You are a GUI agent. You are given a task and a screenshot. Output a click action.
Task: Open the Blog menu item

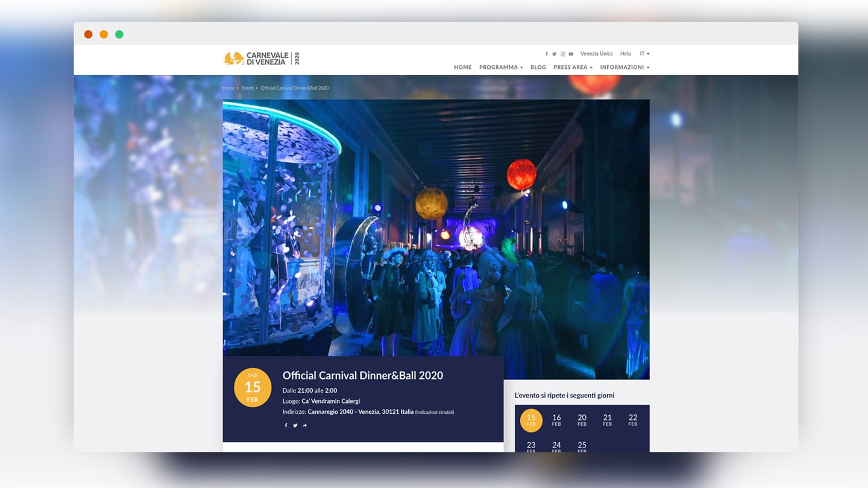point(538,68)
